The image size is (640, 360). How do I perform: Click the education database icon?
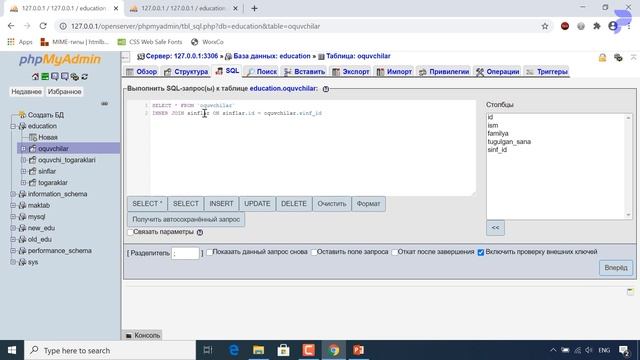pyautogui.click(x=22, y=126)
